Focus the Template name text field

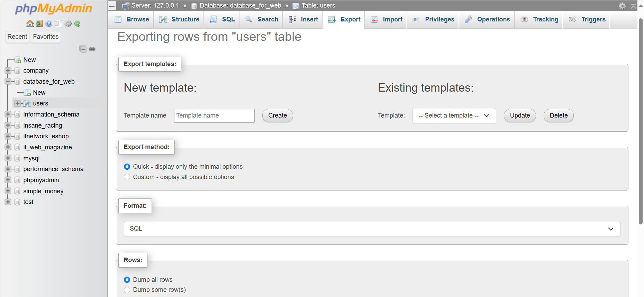point(214,115)
